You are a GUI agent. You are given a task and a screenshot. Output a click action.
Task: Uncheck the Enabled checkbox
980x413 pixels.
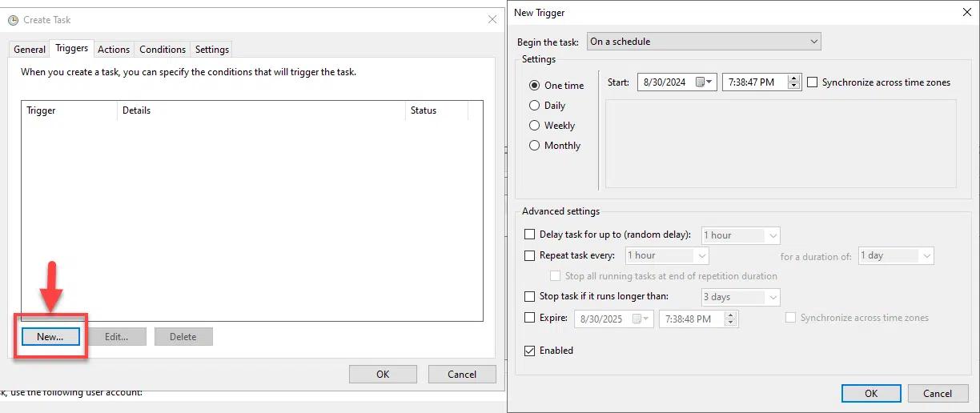(529, 351)
